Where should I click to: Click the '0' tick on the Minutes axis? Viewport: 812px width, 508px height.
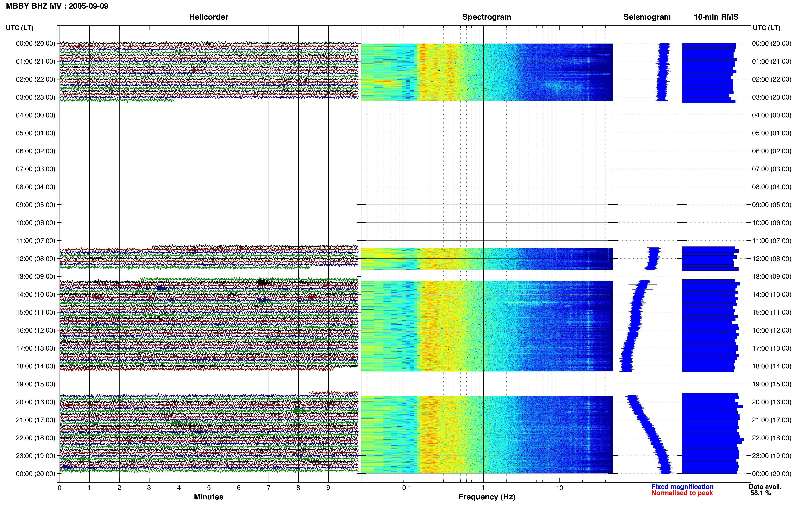tap(59, 488)
